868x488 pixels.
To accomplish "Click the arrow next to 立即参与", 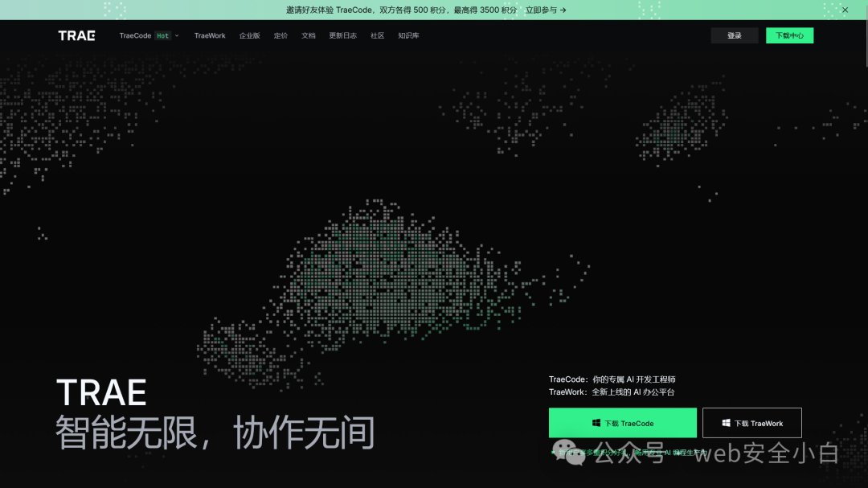I will (x=563, y=10).
